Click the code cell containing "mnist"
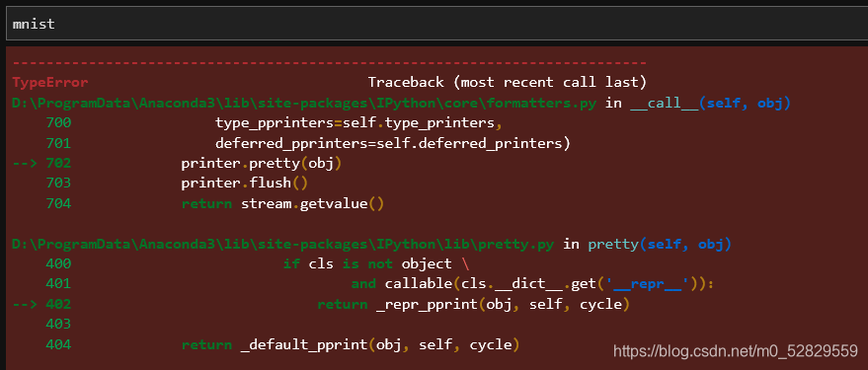 click(436, 24)
